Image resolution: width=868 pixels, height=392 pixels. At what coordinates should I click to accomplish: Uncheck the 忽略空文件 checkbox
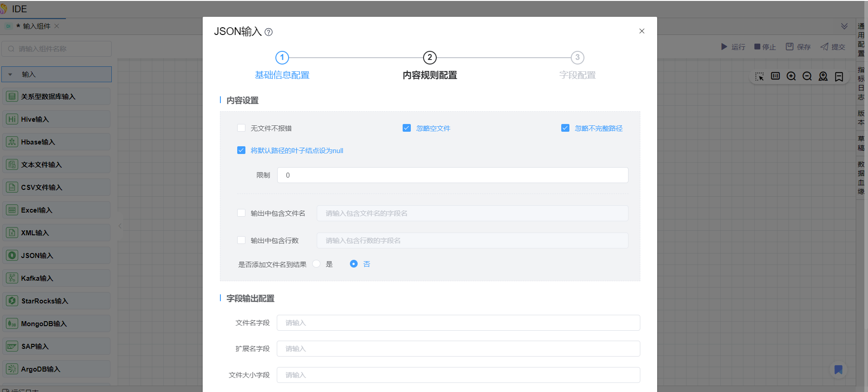pos(407,128)
